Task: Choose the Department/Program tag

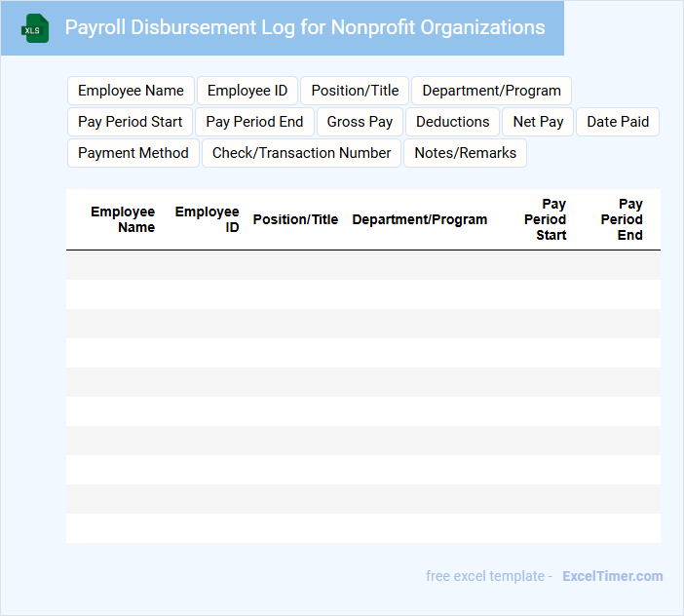Action: [x=491, y=91]
